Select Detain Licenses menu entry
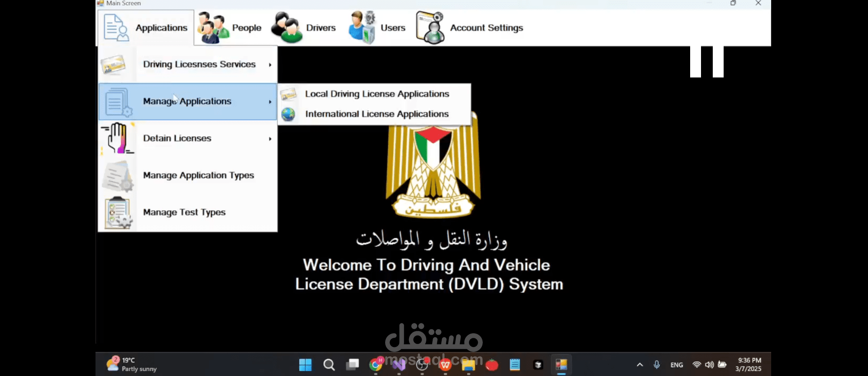Image resolution: width=868 pixels, height=376 pixels. coord(187,138)
